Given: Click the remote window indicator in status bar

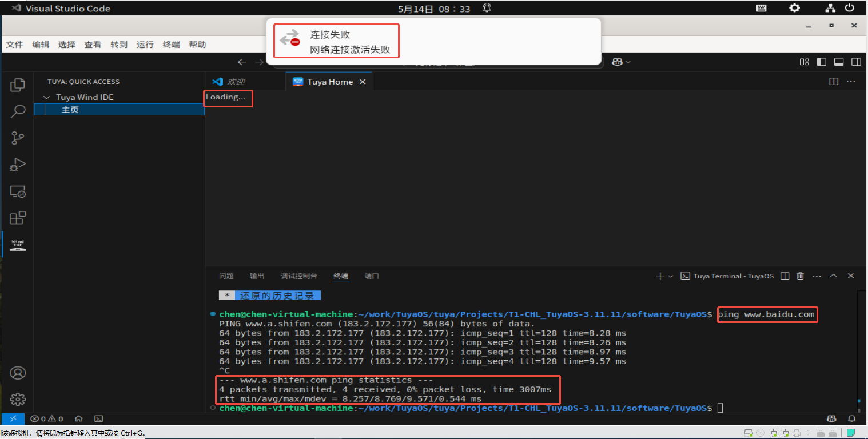Looking at the screenshot, I should coord(13,418).
